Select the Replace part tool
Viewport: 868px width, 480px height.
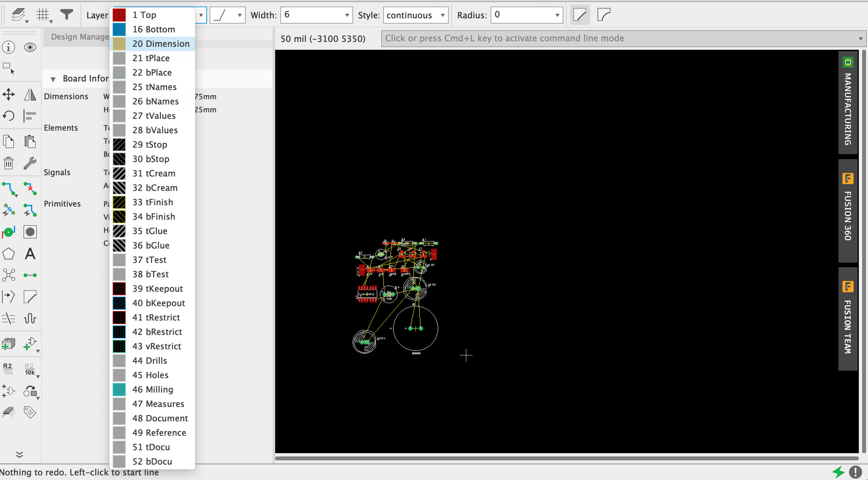click(30, 391)
